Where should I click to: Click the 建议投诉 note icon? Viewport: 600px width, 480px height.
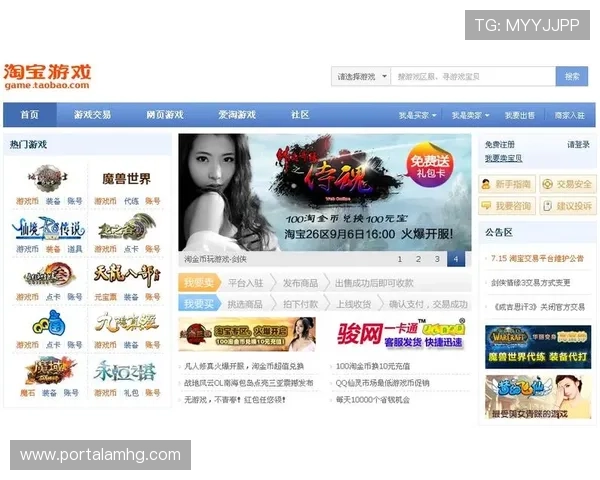tap(548, 206)
